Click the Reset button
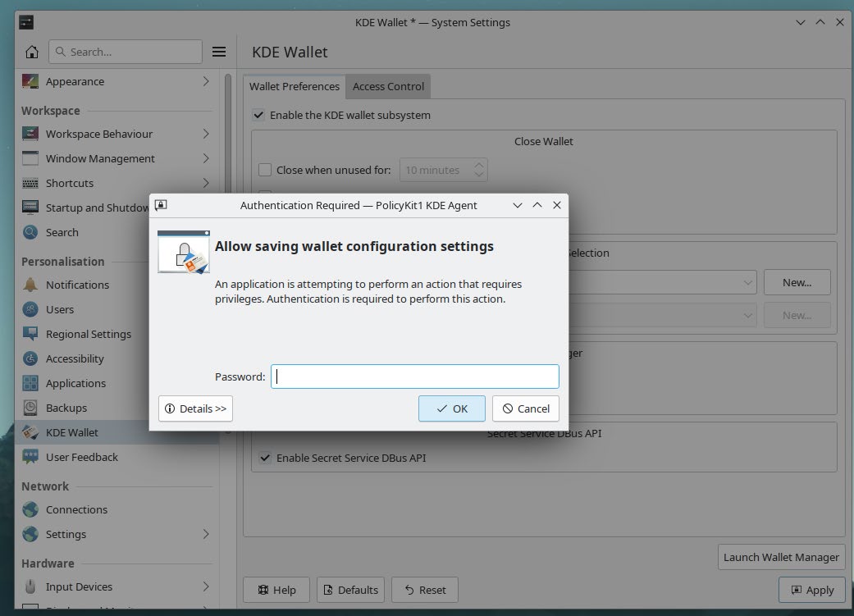 click(x=425, y=590)
